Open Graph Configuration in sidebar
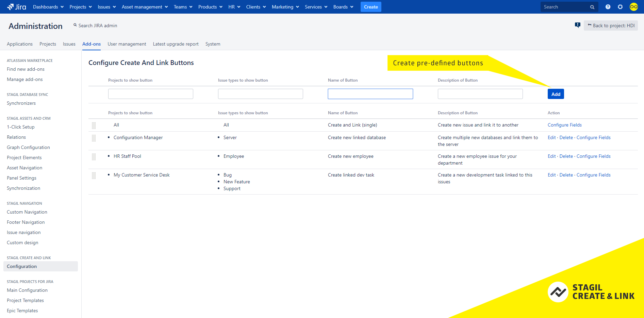Screen dimensions: 644x318 tap(28, 147)
